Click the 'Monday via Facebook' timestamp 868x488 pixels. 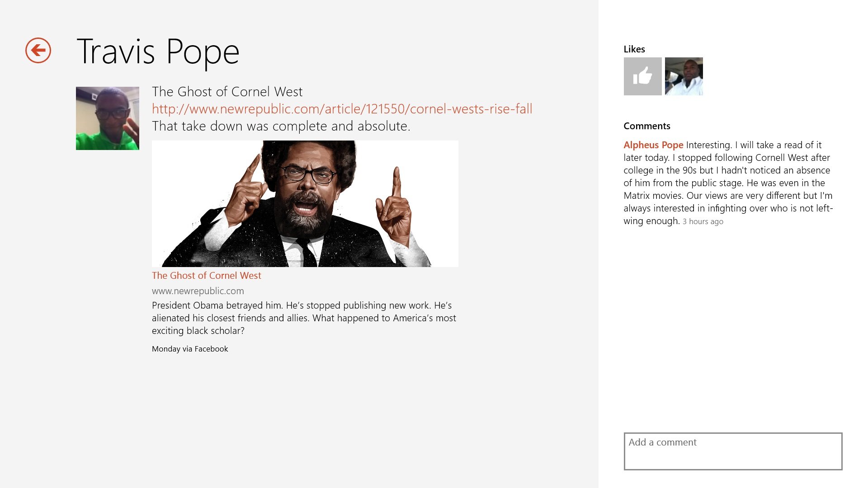tap(190, 349)
